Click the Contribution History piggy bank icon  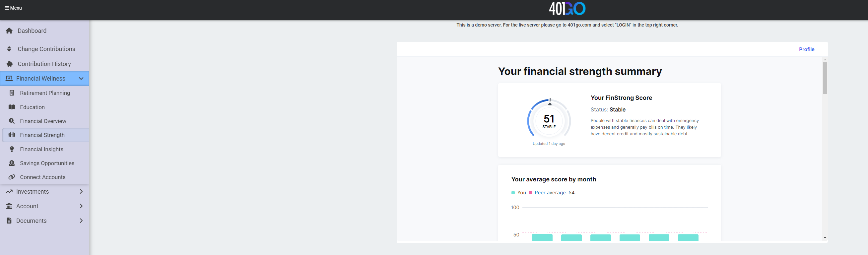coord(9,64)
